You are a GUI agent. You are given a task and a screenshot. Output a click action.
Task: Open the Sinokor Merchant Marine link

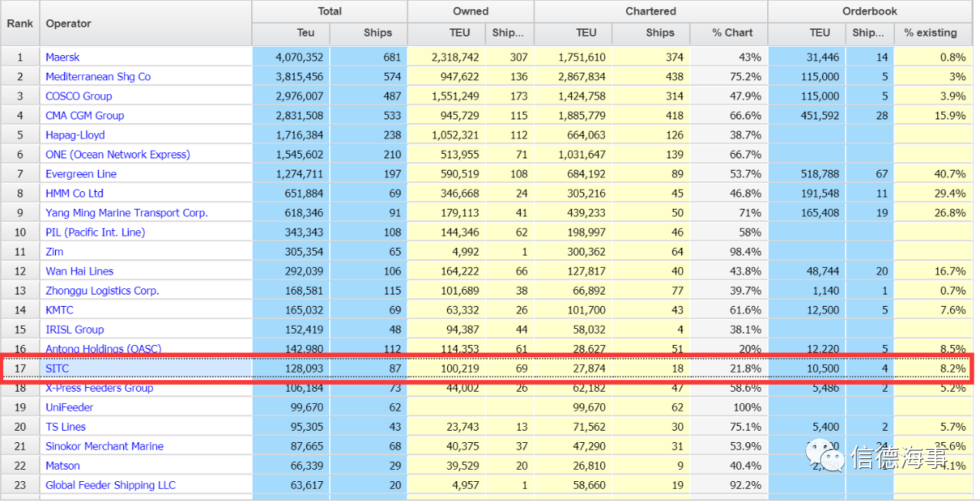(x=104, y=446)
